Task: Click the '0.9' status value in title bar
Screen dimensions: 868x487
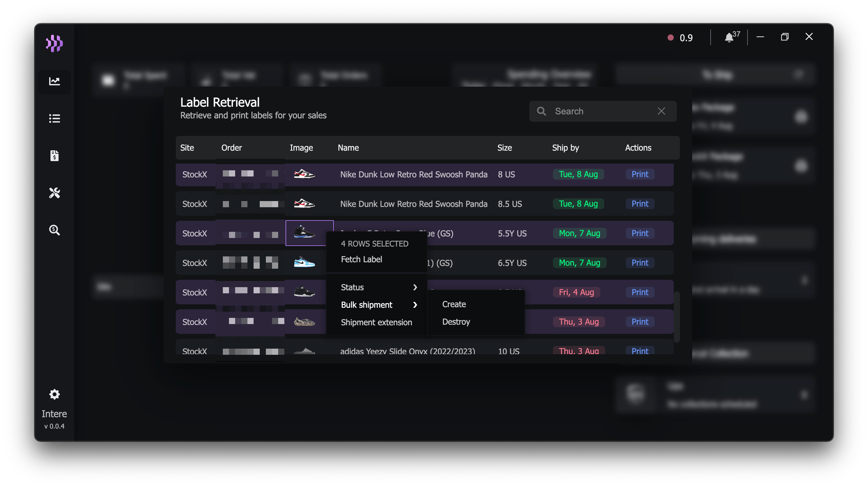Action: pos(686,38)
